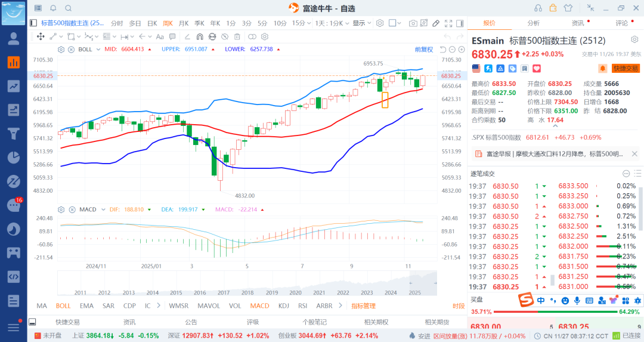Switch to 月K chart period

[184, 23]
